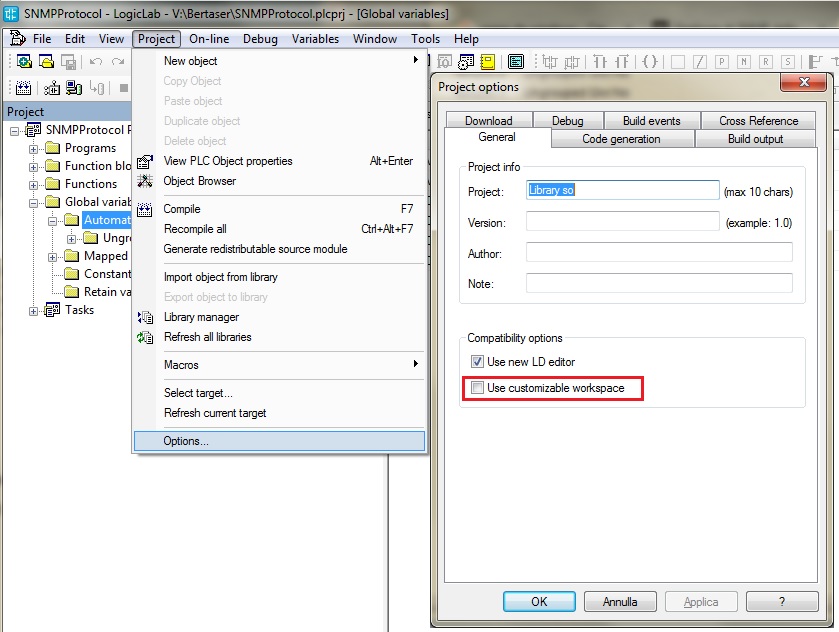
Task: Click the Author input field
Action: click(x=659, y=252)
